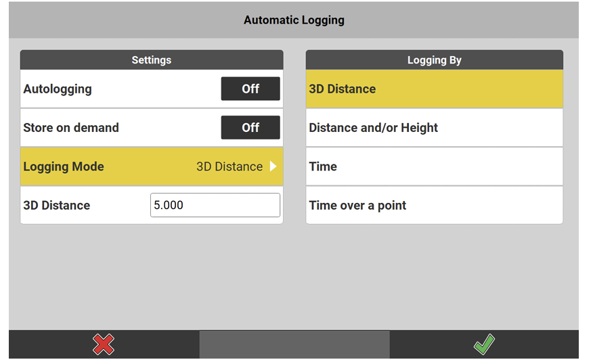Open the Logging Mode row label
Image resolution: width=593 pixels, height=364 pixels.
[x=64, y=166]
